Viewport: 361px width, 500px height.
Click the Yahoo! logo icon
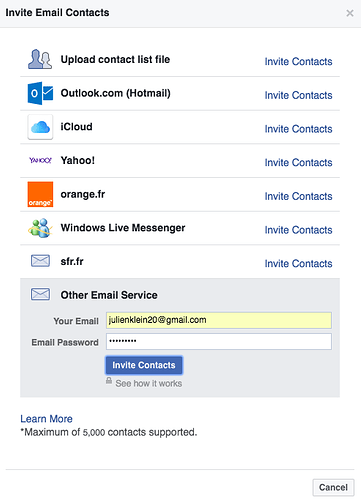pyautogui.click(x=40, y=160)
